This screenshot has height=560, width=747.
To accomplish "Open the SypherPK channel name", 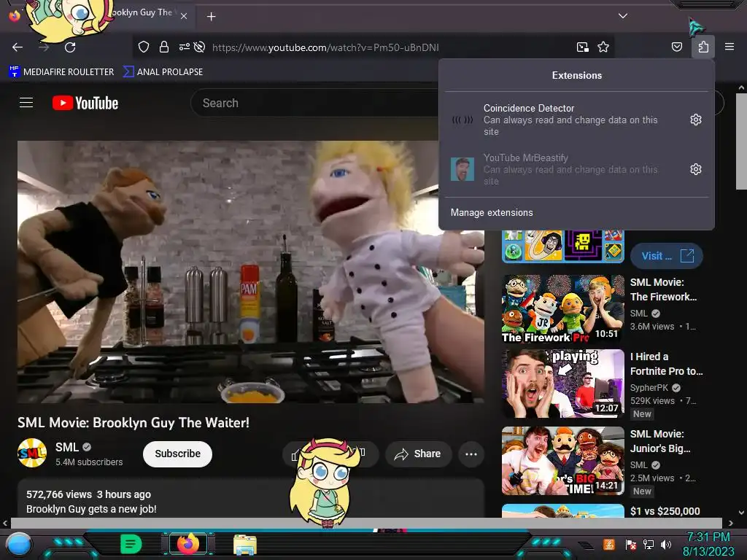I will (x=649, y=388).
